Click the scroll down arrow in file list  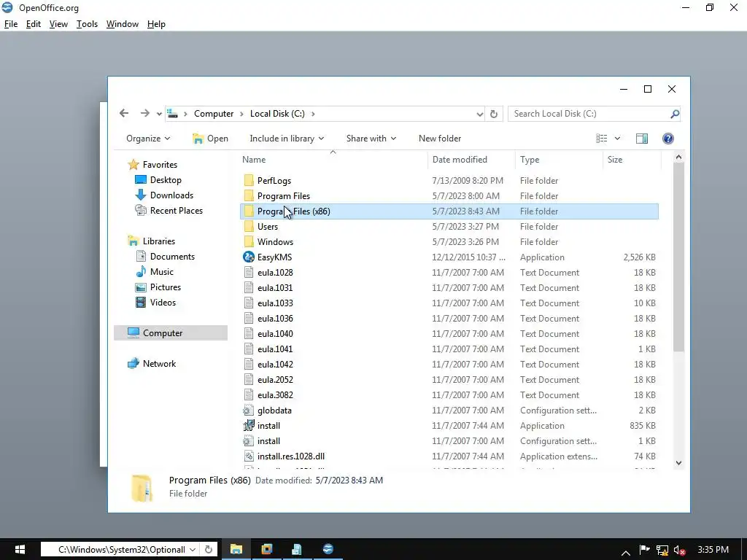click(679, 463)
